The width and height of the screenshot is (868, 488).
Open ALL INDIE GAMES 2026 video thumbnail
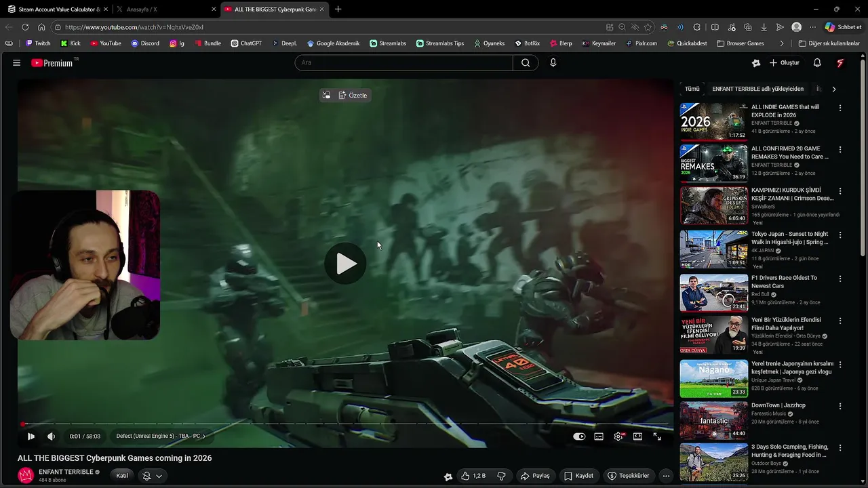713,121
